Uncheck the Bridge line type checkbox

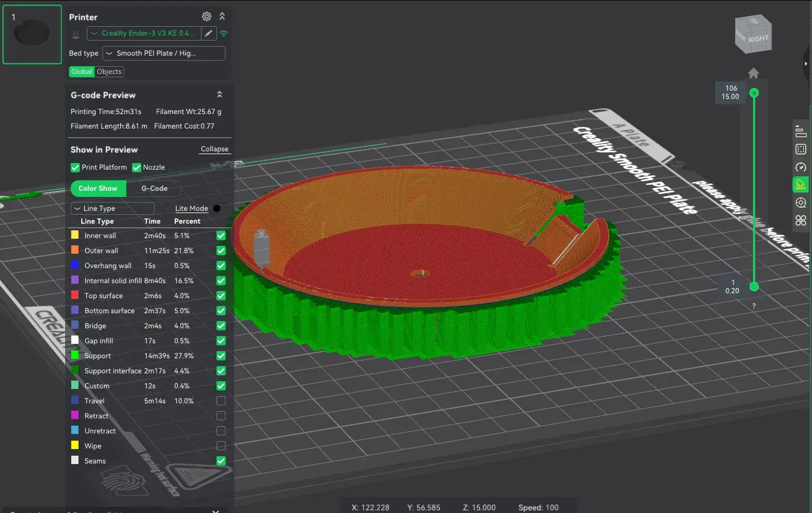(221, 325)
